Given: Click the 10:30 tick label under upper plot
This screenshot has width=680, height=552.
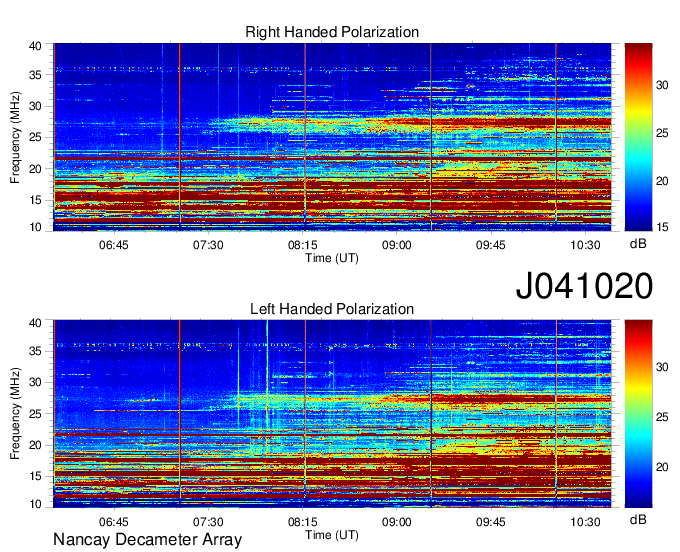Looking at the screenshot, I should 585,245.
